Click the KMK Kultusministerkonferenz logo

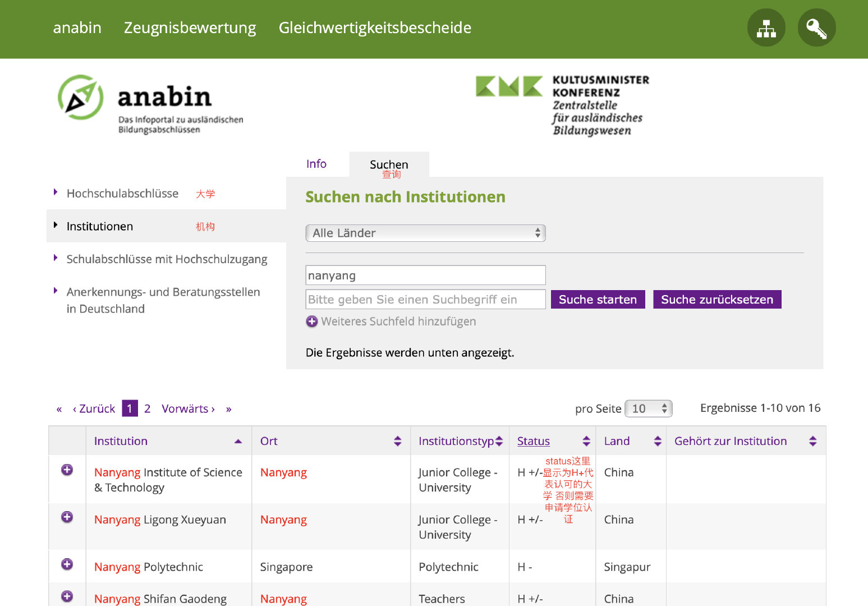(562, 105)
